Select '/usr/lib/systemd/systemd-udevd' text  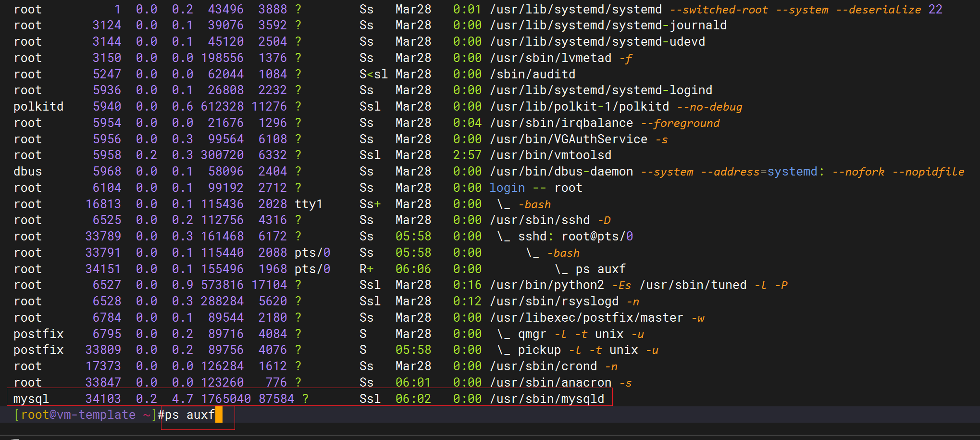point(597,41)
